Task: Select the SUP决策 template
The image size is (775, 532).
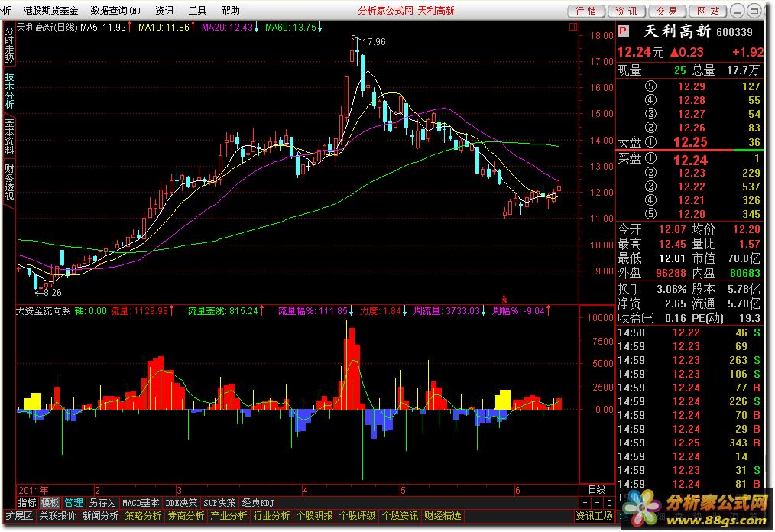Action: [220, 503]
